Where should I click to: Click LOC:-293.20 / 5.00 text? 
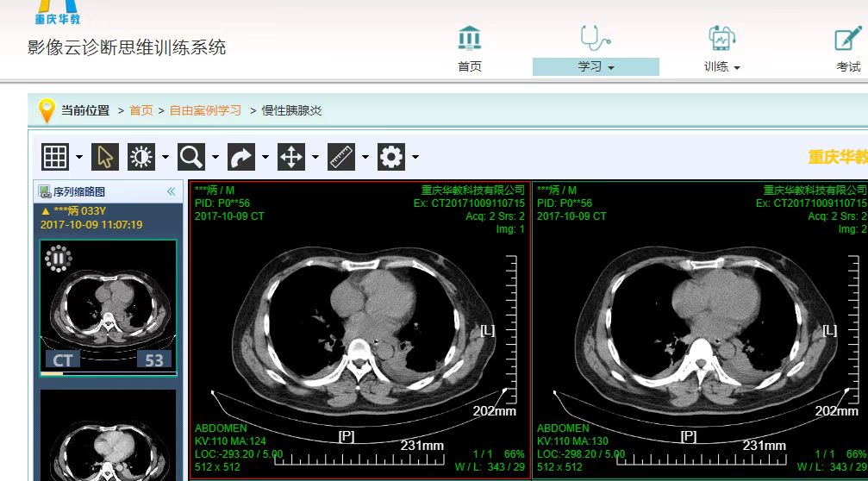click(239, 454)
